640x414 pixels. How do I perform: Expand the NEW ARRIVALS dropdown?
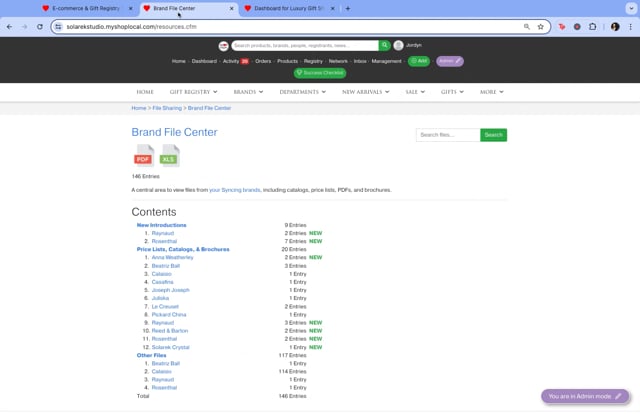click(x=366, y=92)
